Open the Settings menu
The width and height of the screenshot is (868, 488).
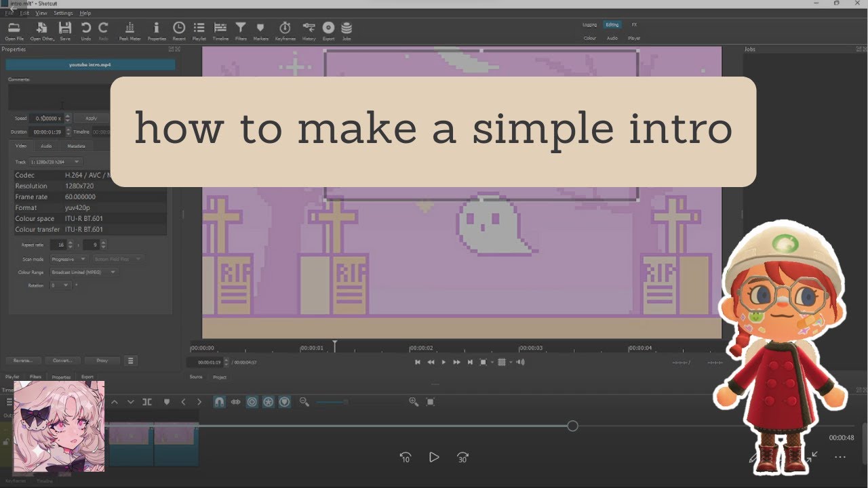pos(63,13)
